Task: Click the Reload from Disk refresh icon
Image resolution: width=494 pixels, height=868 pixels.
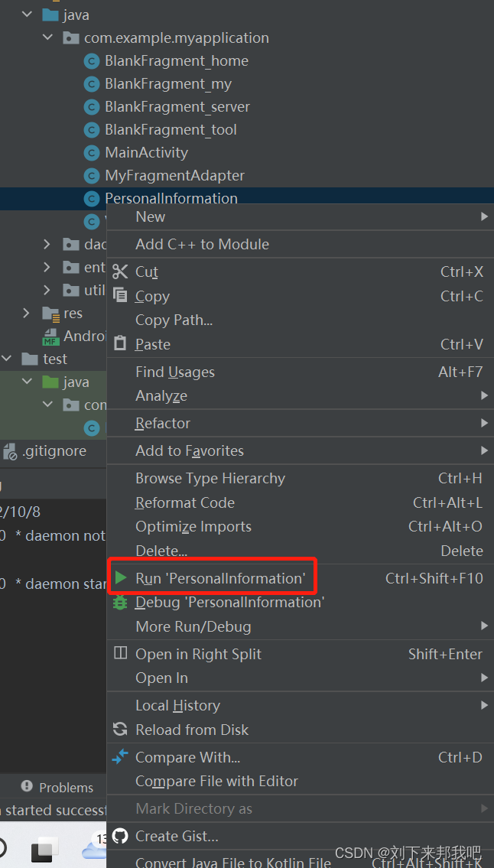Action: 120,730
